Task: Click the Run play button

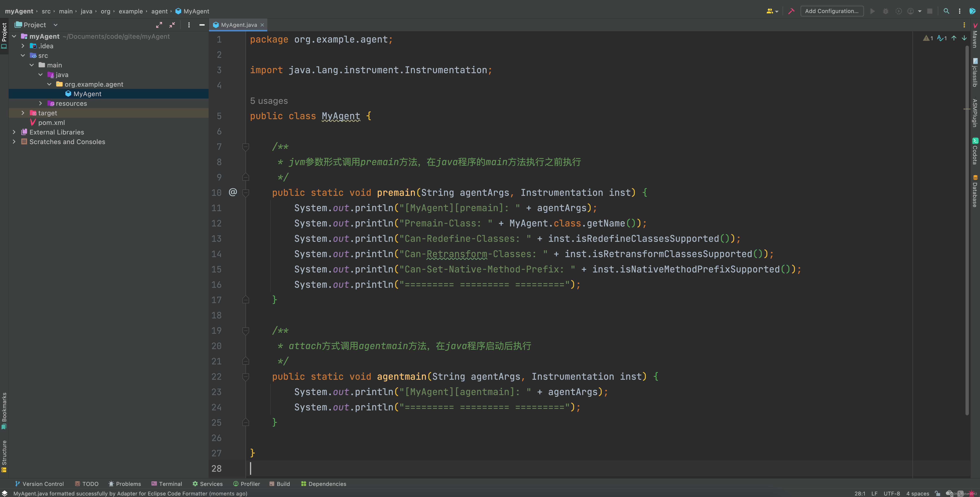Action: [873, 11]
